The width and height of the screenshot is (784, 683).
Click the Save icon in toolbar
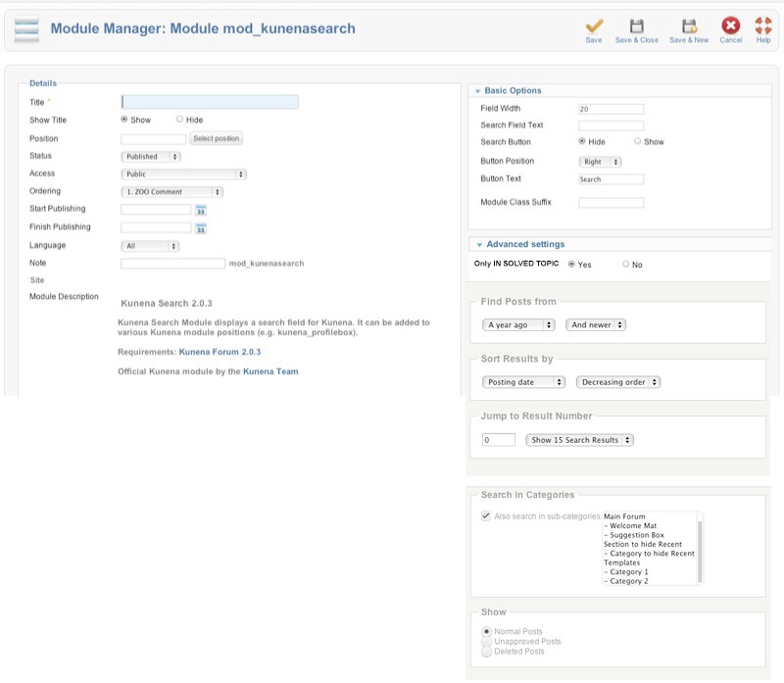594,26
